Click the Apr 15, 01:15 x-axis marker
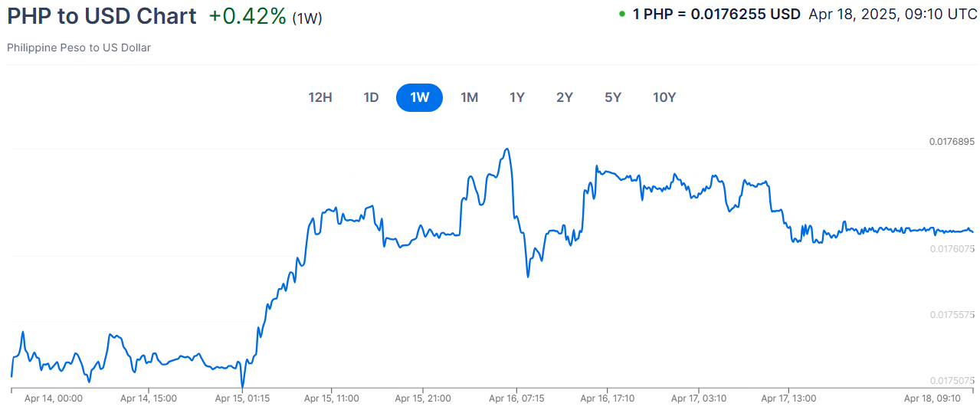 242,399
